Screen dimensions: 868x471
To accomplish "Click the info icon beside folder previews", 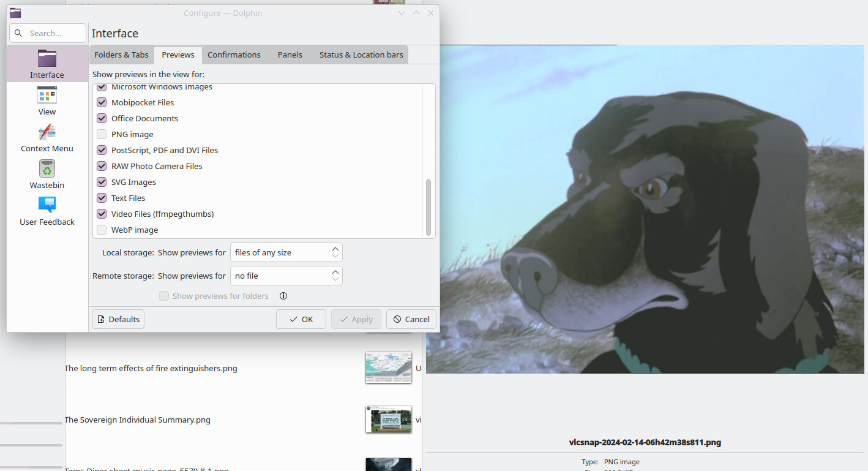I will (283, 296).
